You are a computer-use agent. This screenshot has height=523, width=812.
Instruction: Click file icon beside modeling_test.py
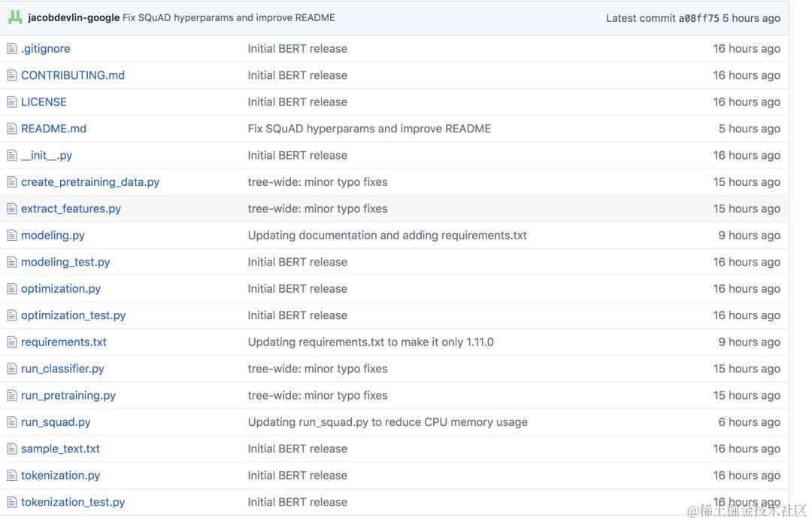tap(12, 263)
